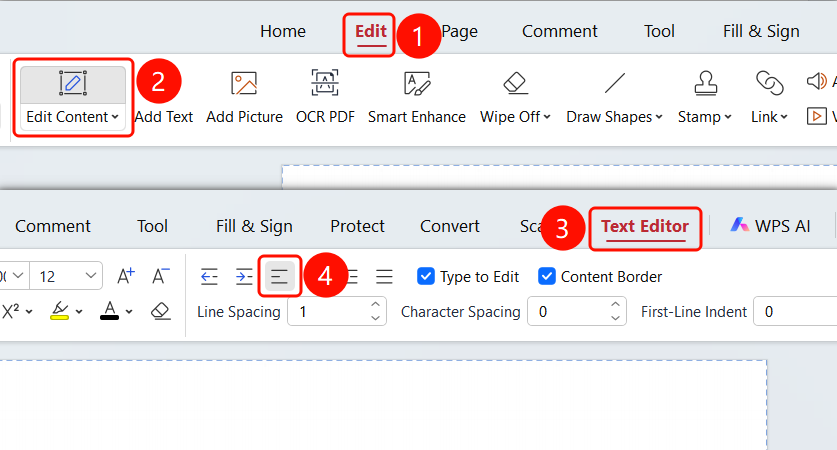Select the Wipe Off eraser icon
Screen dimensions: 837x450
tap(515, 83)
